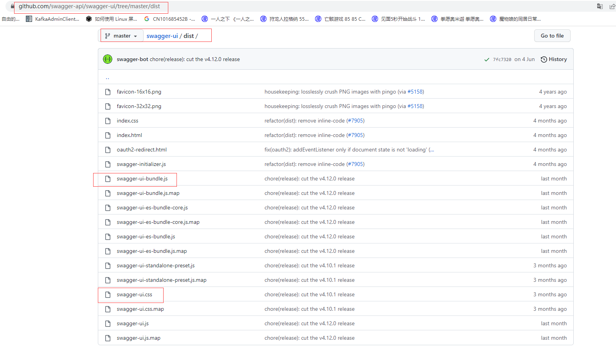
Task: Click file icon beside swagger-ui-es-bundle-core.js
Action: (108, 208)
